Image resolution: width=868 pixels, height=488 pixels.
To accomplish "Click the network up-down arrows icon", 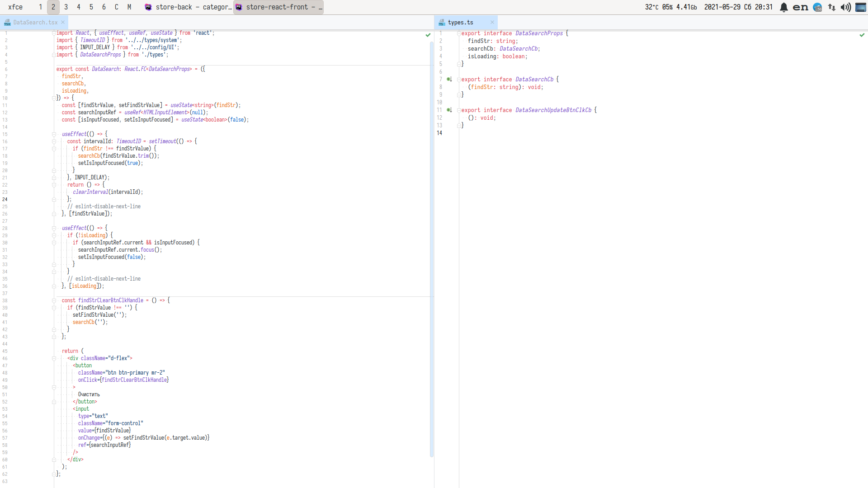I will (x=832, y=7).
